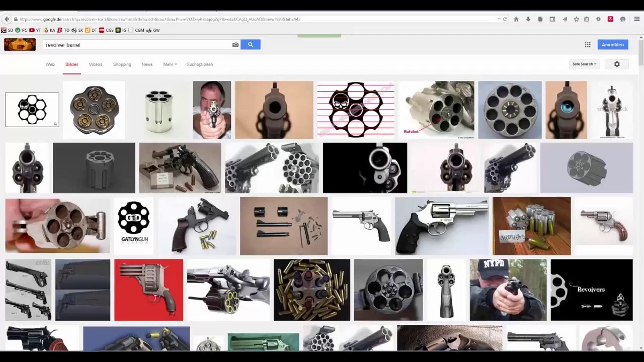Click the blue magnifier search button
The image size is (644, 362).
250,45
